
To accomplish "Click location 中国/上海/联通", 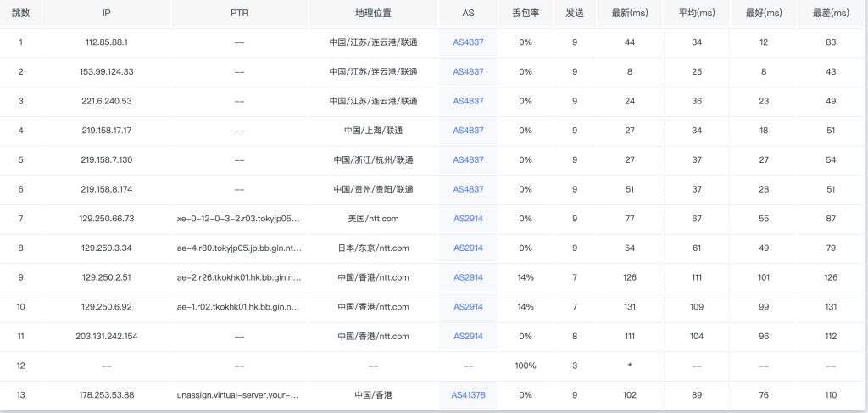I will tap(373, 130).
